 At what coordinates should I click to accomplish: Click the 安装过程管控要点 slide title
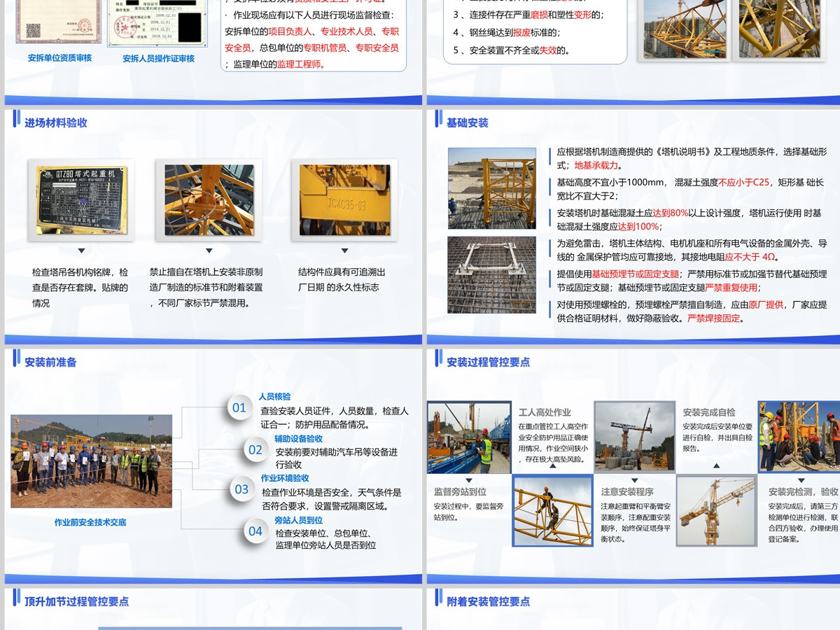(489, 362)
